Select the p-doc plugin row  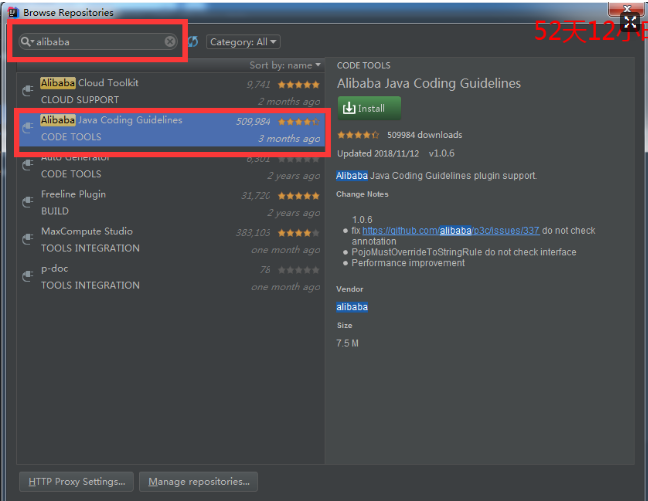coord(170,277)
